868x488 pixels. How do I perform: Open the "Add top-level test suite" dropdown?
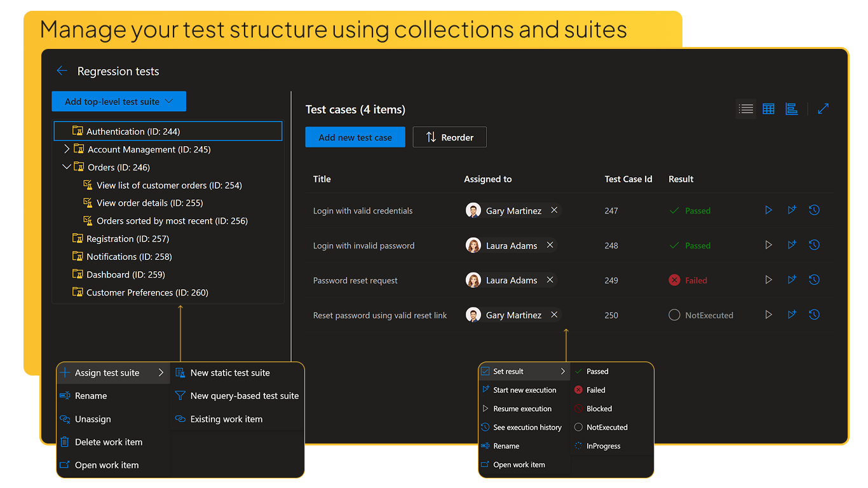click(118, 101)
